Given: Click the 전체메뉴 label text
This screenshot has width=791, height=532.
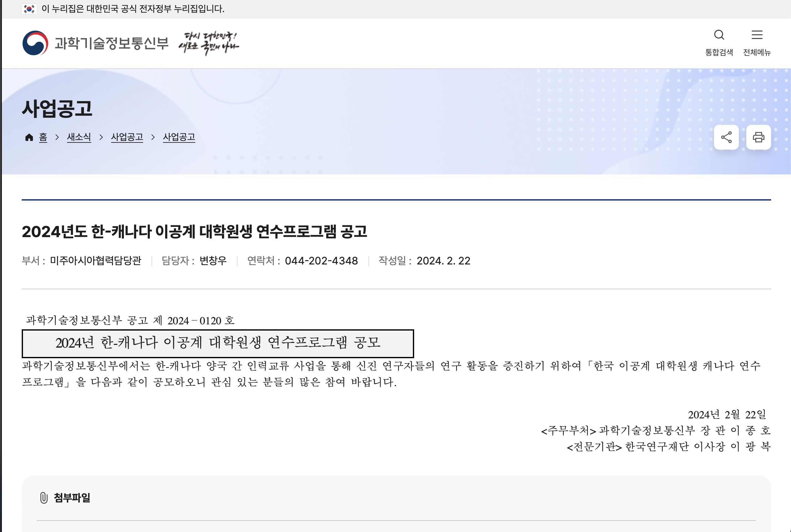Looking at the screenshot, I should tap(757, 52).
